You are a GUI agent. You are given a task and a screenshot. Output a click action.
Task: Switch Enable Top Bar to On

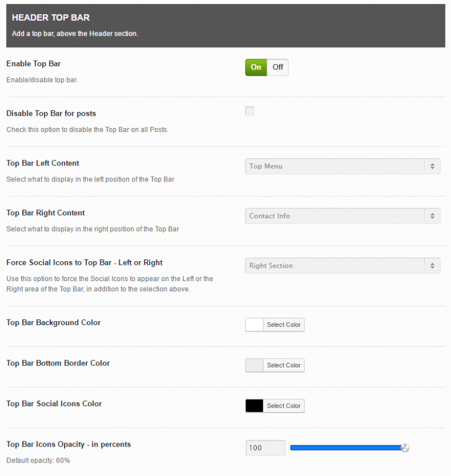(x=256, y=67)
